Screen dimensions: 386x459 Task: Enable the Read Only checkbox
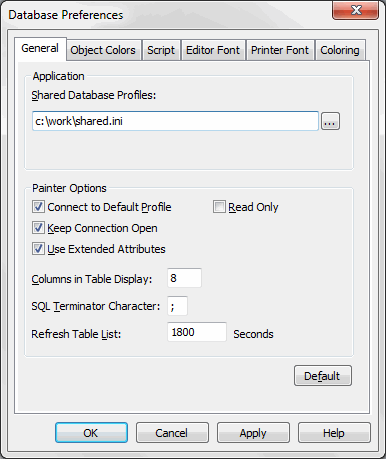click(x=219, y=207)
